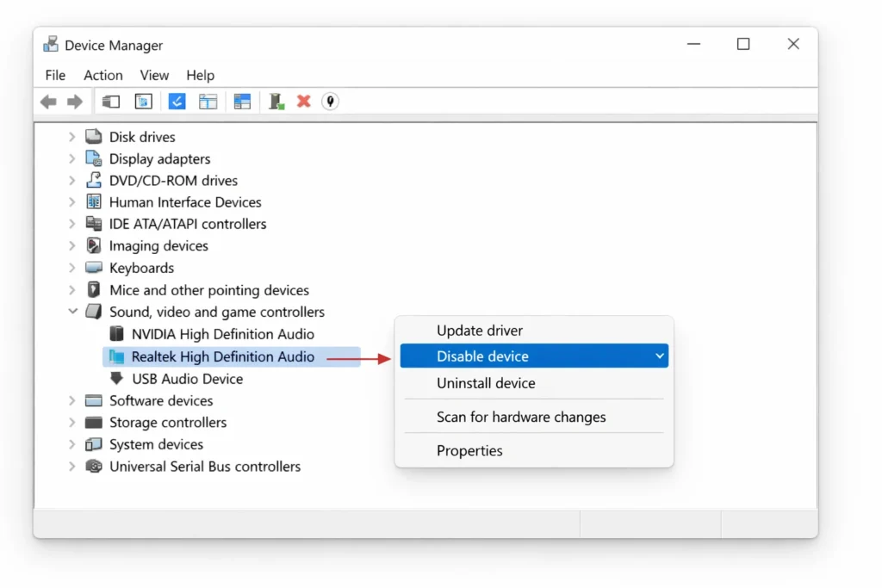Click the back navigation arrow
The height and width of the screenshot is (588, 882).
[48, 101]
